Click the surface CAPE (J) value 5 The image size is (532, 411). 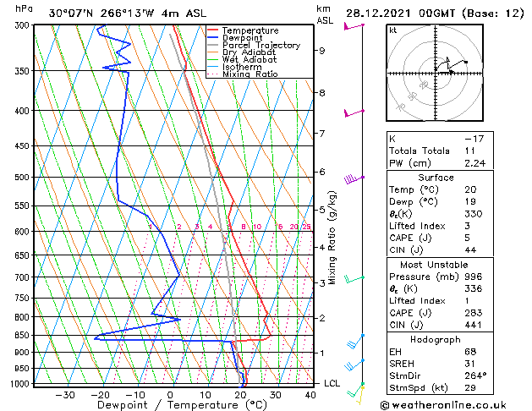coord(468,238)
